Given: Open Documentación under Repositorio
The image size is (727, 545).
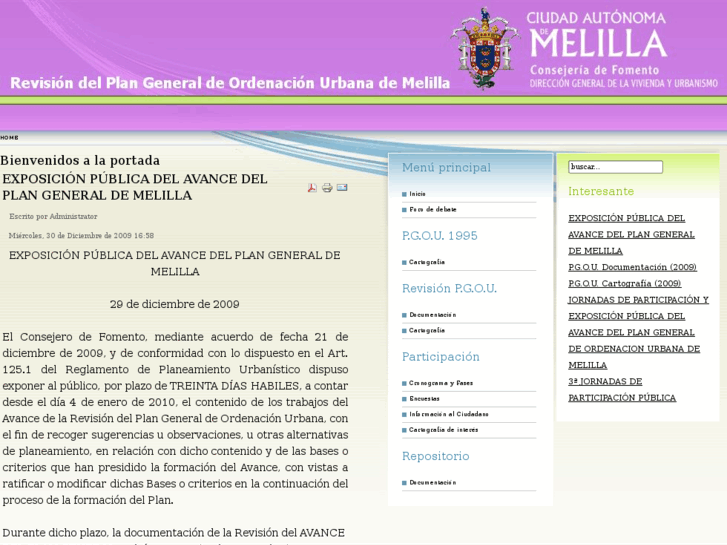Looking at the screenshot, I should 432,483.
